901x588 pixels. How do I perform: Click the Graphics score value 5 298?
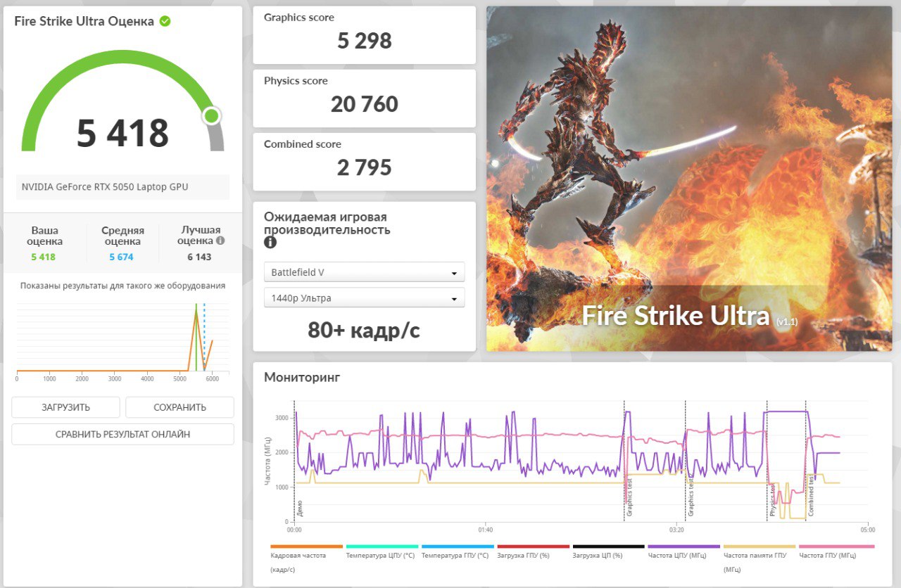364,41
